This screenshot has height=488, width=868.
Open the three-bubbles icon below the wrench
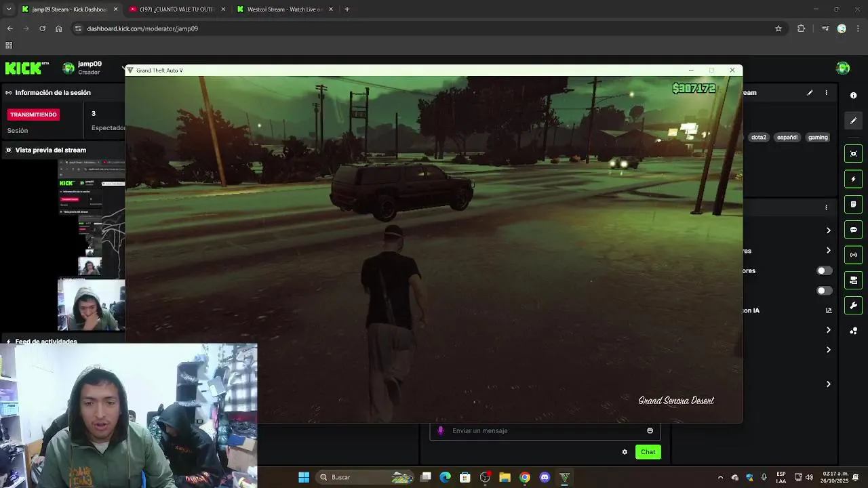coord(854,331)
